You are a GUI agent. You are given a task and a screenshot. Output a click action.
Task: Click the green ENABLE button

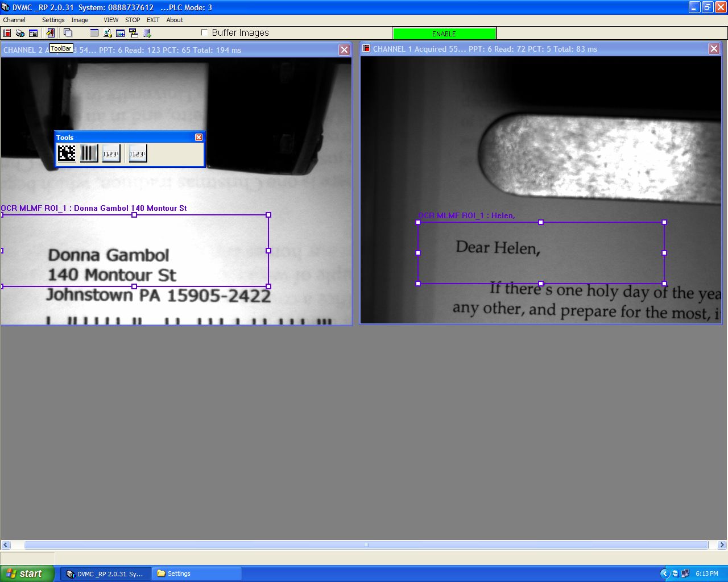[x=444, y=34]
